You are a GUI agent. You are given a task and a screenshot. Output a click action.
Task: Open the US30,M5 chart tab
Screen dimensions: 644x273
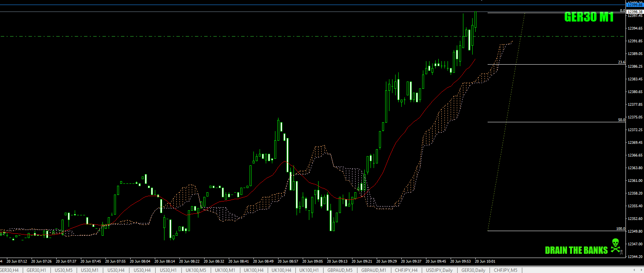[64, 270]
